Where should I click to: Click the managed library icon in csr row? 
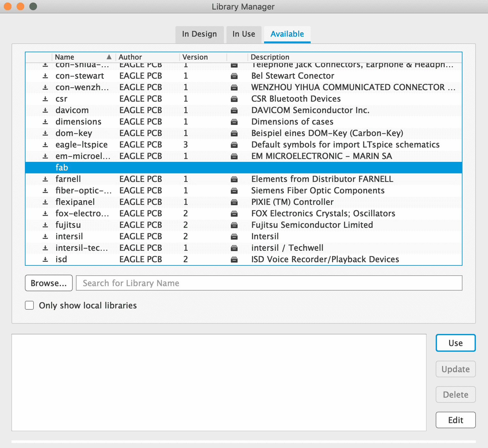click(x=234, y=99)
